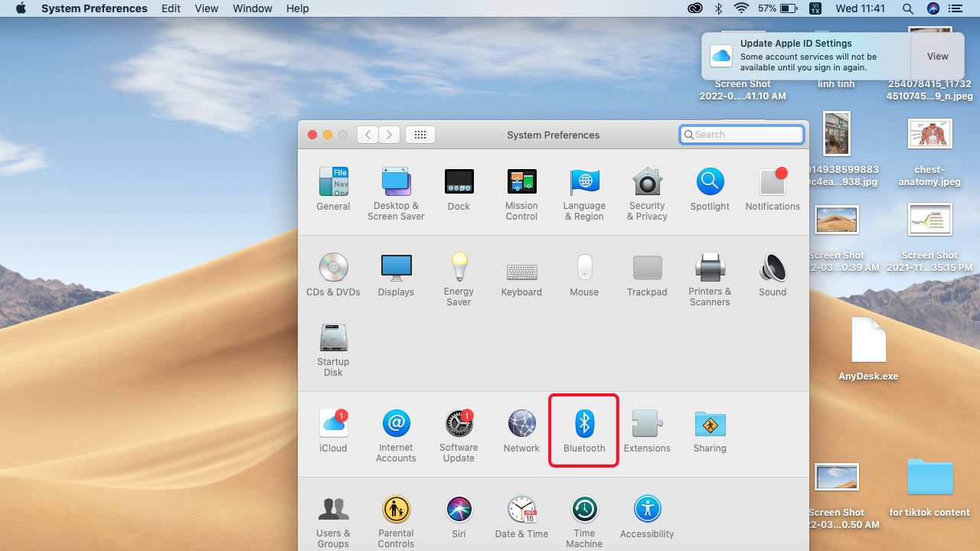
Task: Click the clock showing Wed 11:41
Action: 861,8
